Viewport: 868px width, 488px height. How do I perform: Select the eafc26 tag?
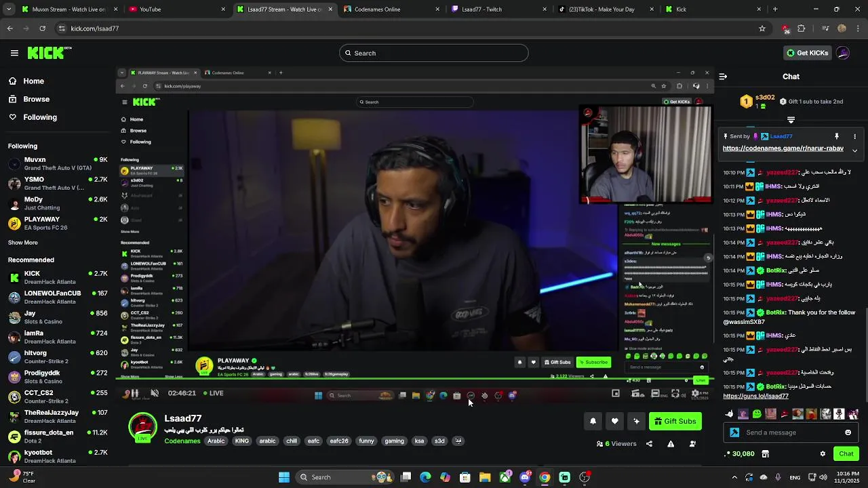(339, 441)
